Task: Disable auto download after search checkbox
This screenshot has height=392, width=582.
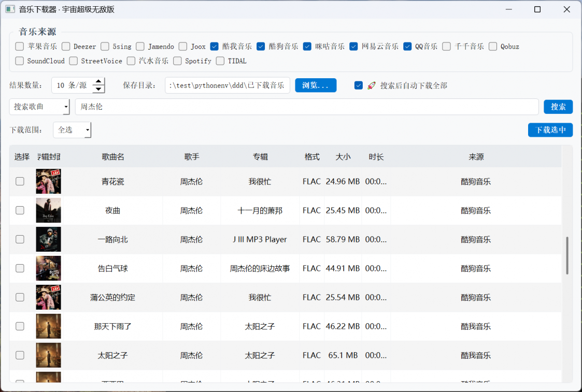Action: point(359,85)
